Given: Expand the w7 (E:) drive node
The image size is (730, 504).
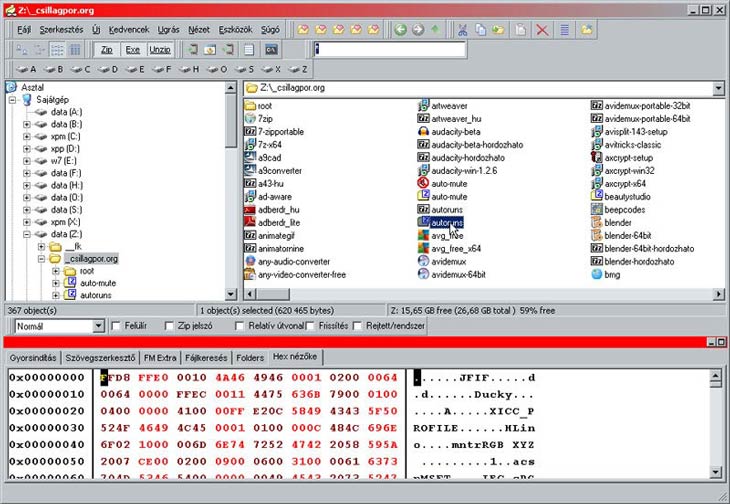Looking at the screenshot, I should pyautogui.click(x=27, y=161).
